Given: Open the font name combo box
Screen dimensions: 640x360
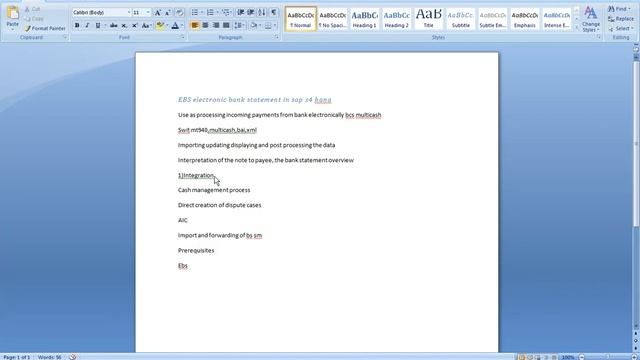Looking at the screenshot, I should (x=102, y=13).
